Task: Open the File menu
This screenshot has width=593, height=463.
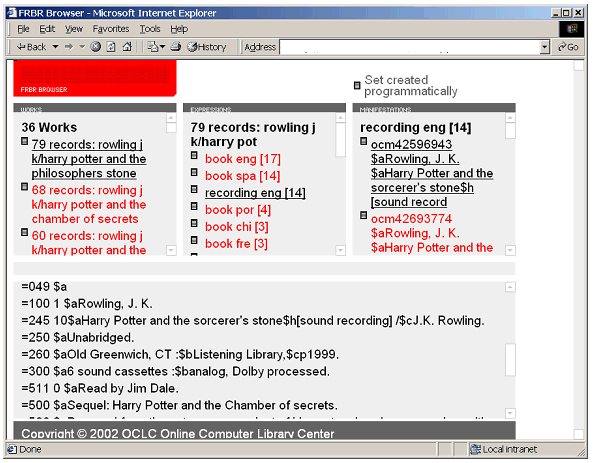Action: (23, 29)
